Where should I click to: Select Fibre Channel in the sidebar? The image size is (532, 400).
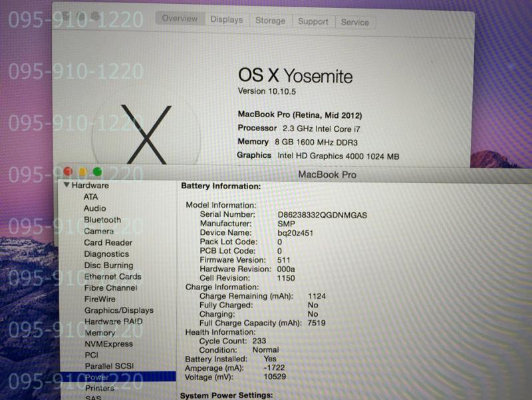point(110,288)
